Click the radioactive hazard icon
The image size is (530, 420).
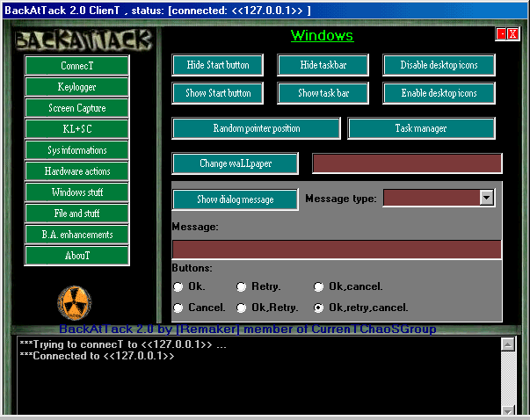(75, 301)
